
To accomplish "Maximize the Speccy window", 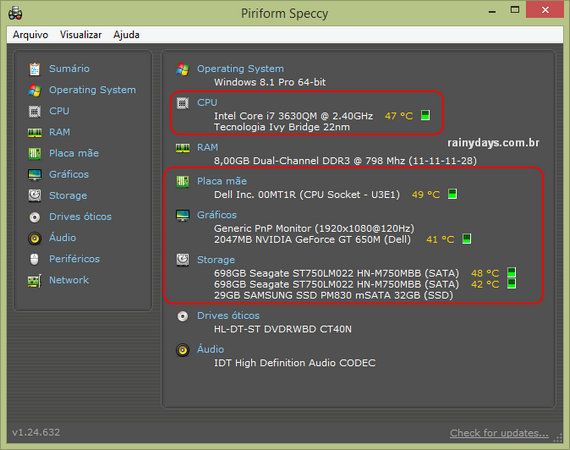I will click(x=515, y=10).
